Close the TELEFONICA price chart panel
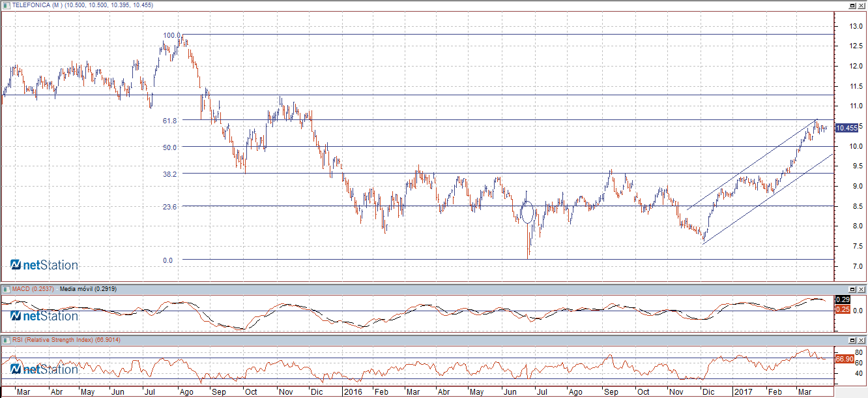 point(861,5)
